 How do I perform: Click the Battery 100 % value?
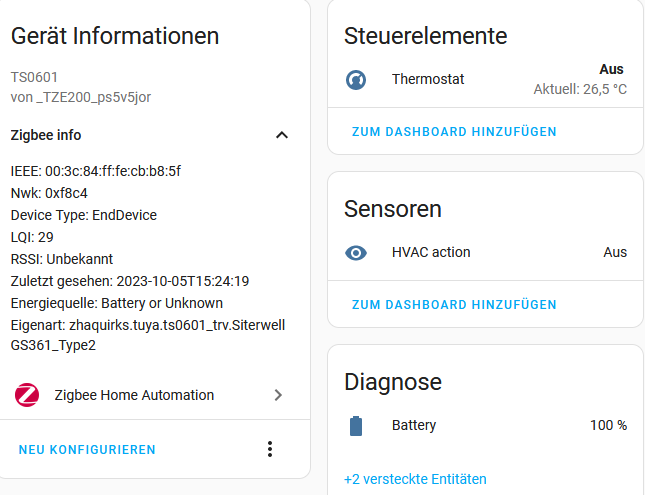pos(608,425)
